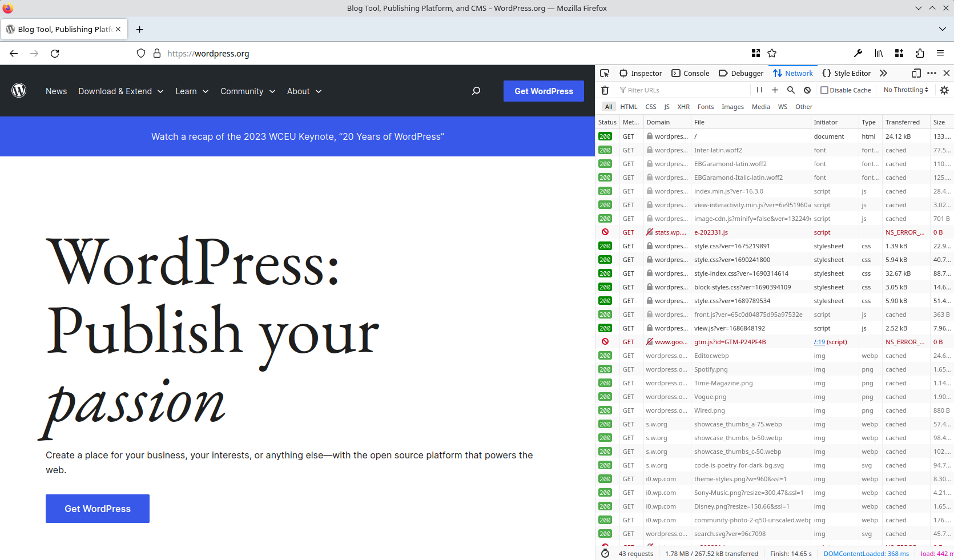This screenshot has height=560, width=954.
Task: Close the WordPress browser tab
Action: click(118, 29)
